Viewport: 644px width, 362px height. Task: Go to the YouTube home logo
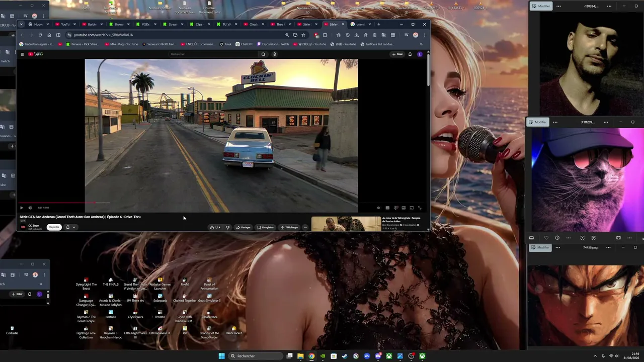point(36,54)
